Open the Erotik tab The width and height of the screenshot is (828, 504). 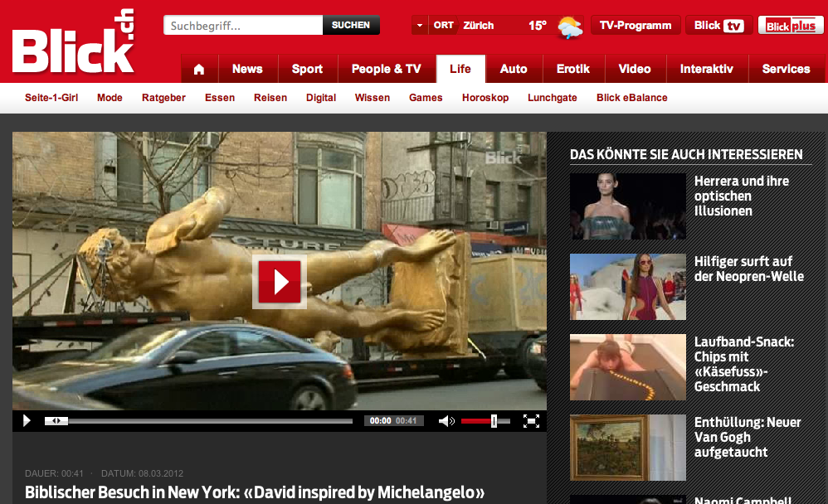(573, 69)
